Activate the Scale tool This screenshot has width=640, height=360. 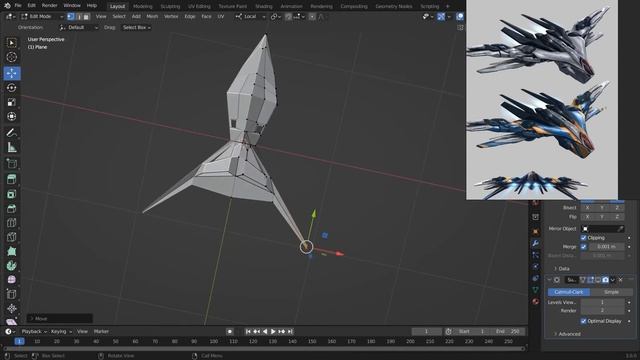[x=12, y=102]
